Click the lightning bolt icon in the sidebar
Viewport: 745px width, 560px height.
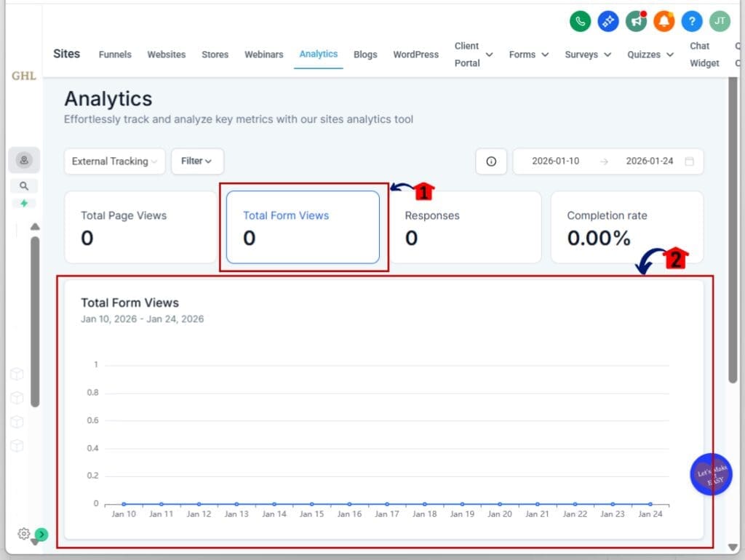coord(24,204)
